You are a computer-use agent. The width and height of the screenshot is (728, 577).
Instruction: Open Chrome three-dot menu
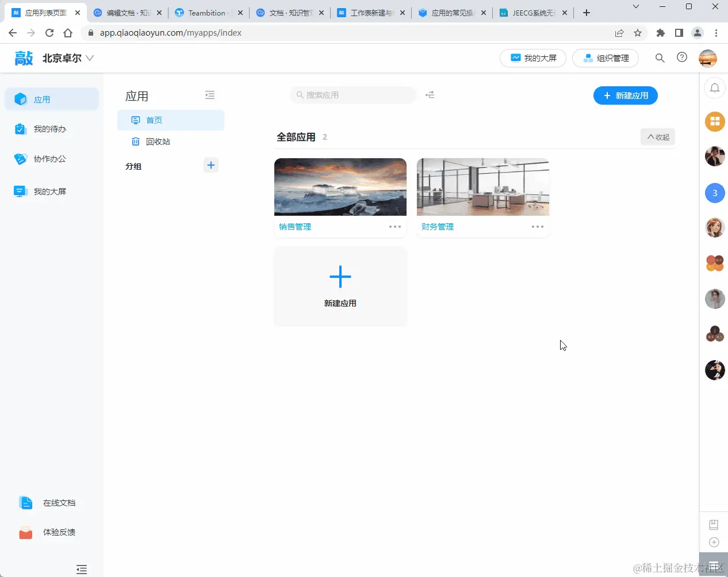click(716, 33)
